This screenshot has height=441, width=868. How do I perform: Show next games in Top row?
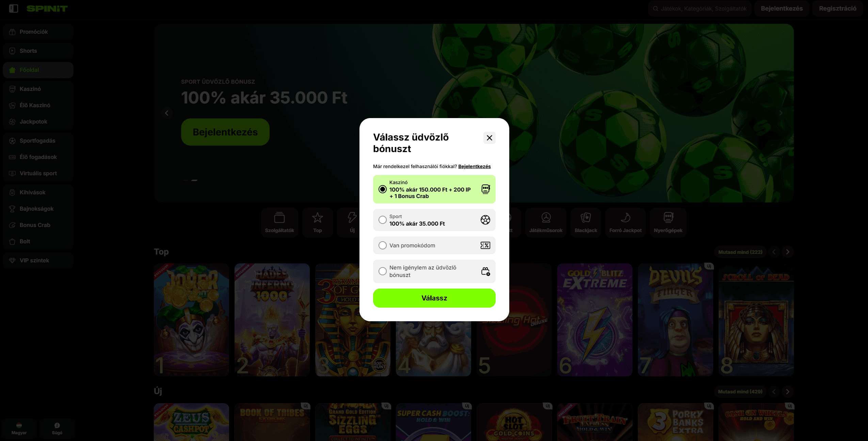pos(787,252)
